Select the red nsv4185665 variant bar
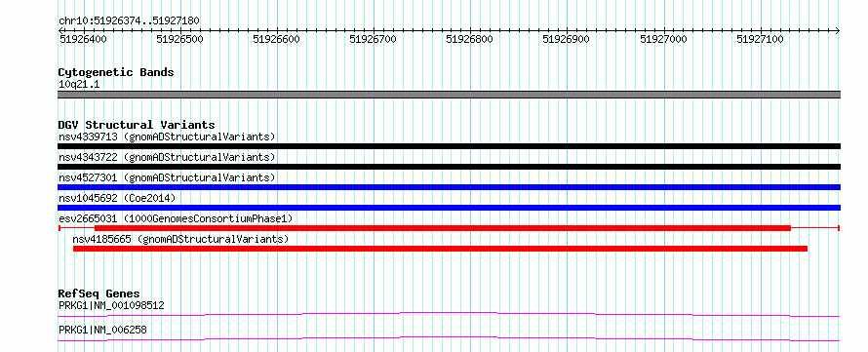The width and height of the screenshot is (868, 352). coord(440,249)
